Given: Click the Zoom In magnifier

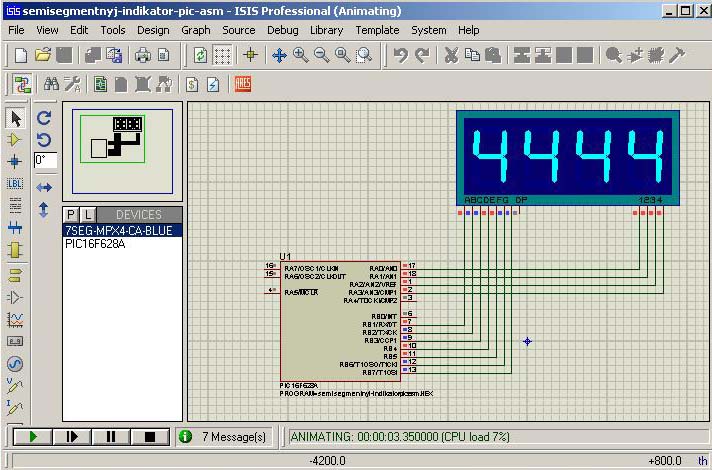Looking at the screenshot, I should (300, 56).
